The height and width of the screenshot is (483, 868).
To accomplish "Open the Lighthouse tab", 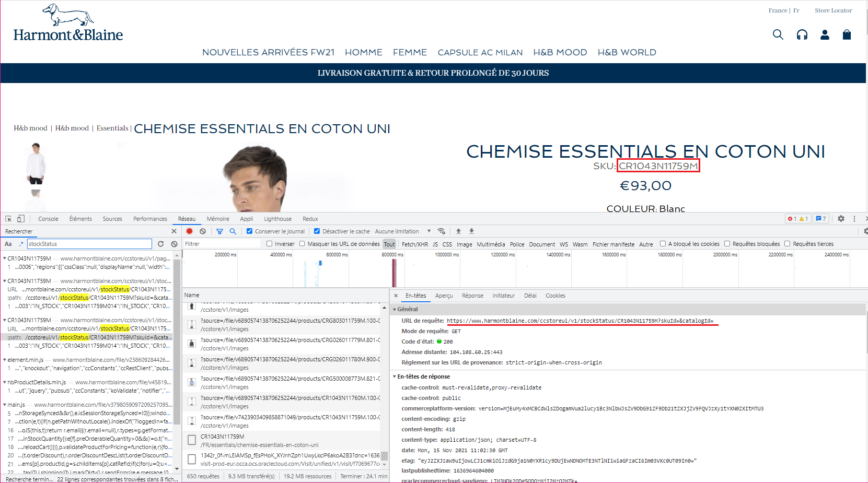I will (x=277, y=219).
